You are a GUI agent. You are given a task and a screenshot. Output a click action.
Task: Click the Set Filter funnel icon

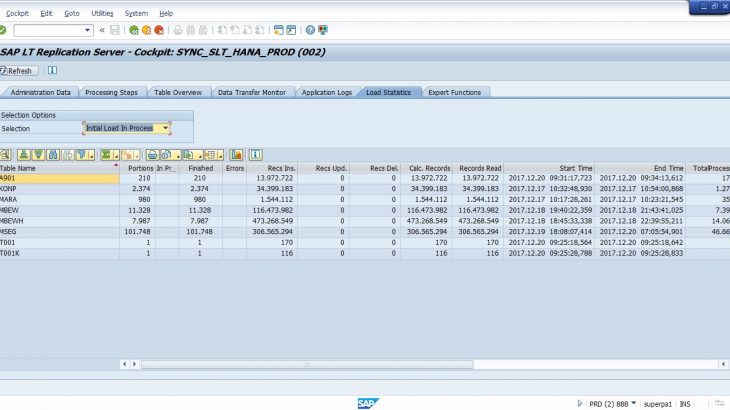(81, 155)
